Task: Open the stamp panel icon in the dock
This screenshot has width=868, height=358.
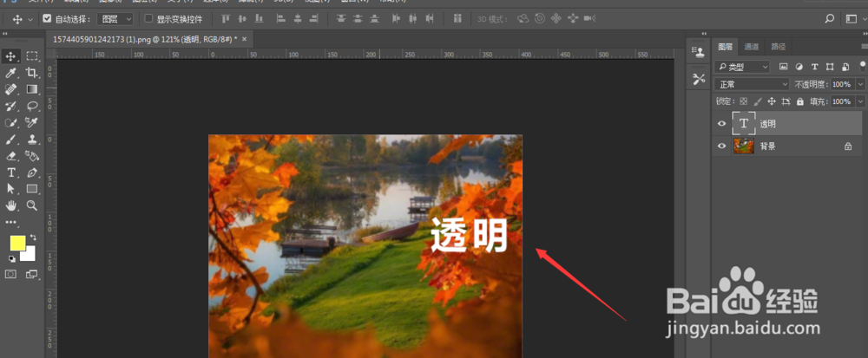Action: click(x=699, y=53)
